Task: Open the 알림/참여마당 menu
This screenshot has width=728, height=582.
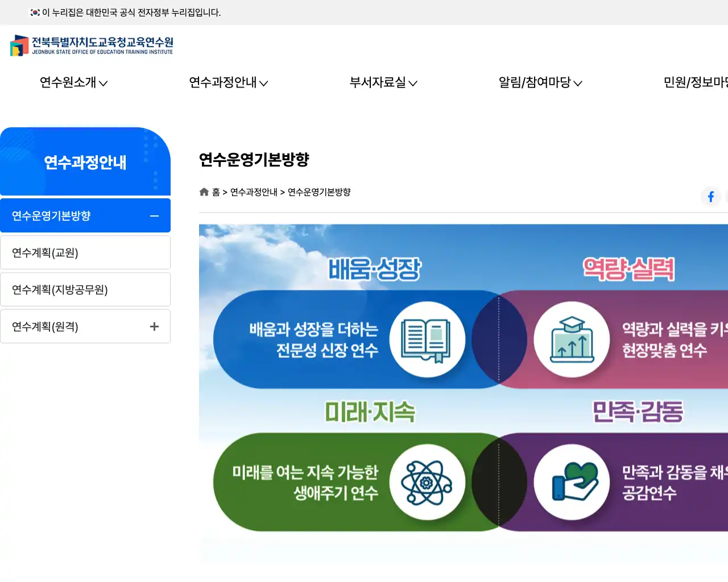Action: (540, 82)
